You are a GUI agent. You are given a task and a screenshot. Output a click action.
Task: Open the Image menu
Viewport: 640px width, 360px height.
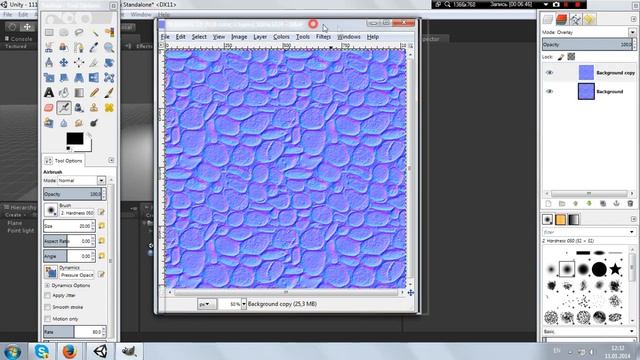239,37
